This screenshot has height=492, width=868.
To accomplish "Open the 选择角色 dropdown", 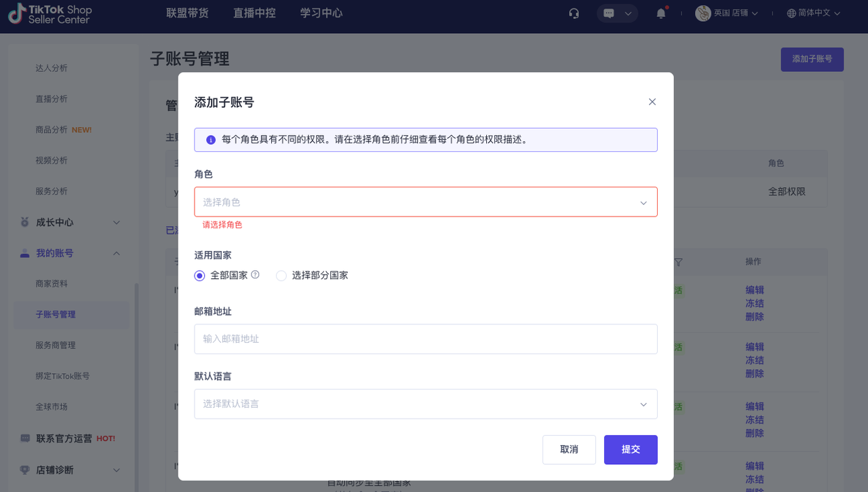I will [425, 202].
